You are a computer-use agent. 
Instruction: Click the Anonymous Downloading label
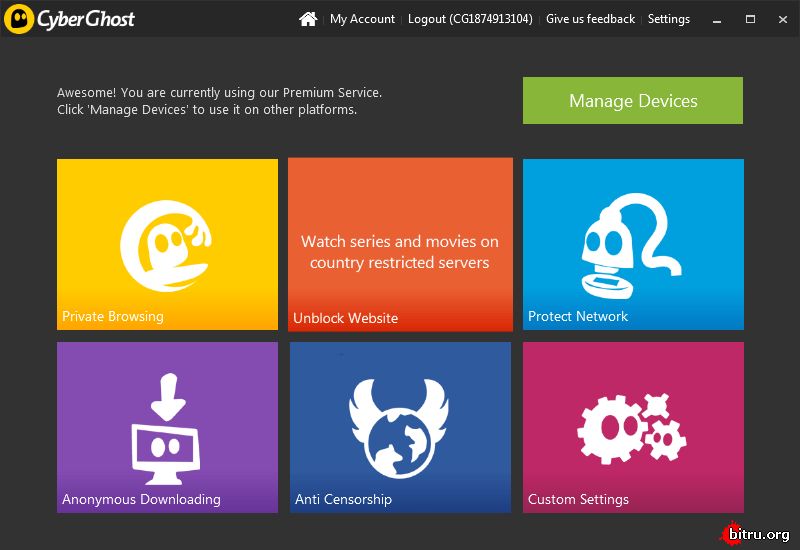tap(141, 499)
